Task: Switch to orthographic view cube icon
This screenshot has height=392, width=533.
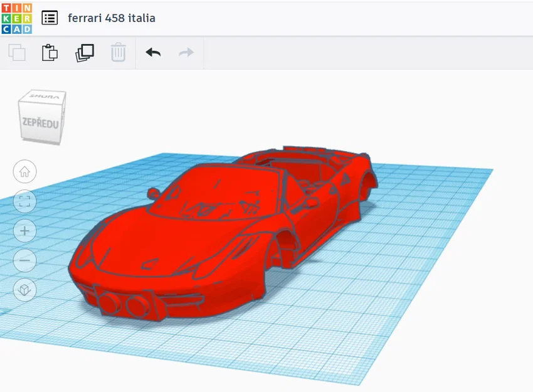Action: 24,290
